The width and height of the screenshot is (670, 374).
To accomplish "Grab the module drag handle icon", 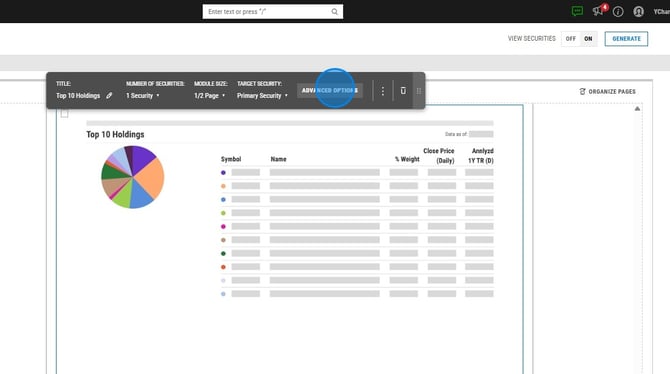I will pos(419,91).
